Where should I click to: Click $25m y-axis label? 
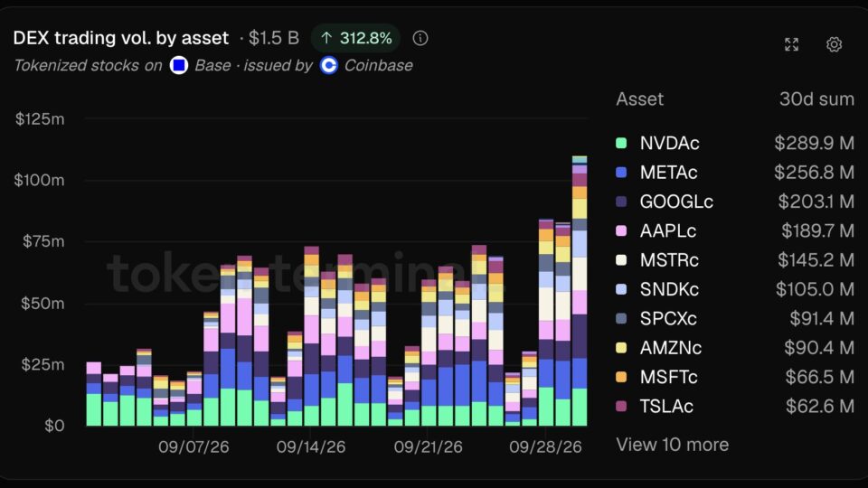point(42,364)
